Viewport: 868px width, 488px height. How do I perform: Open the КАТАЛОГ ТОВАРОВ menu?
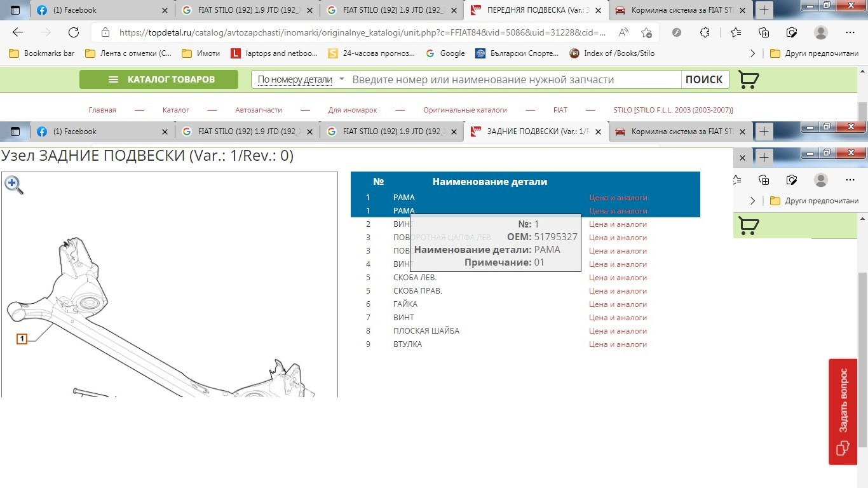pyautogui.click(x=159, y=79)
